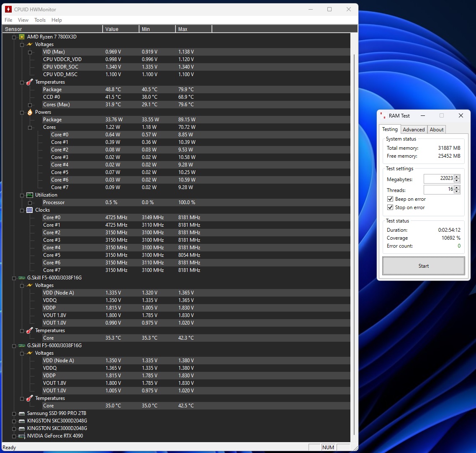Viewport: 476px width, 453px height.
Task: Switch to the Advanced tab in RAM Test
Action: 414,129
